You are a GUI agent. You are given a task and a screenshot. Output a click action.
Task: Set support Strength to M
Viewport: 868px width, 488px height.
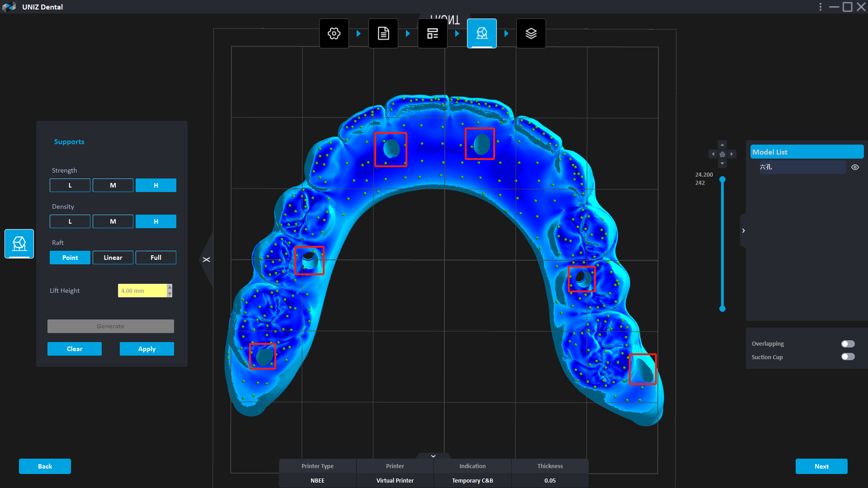point(113,185)
